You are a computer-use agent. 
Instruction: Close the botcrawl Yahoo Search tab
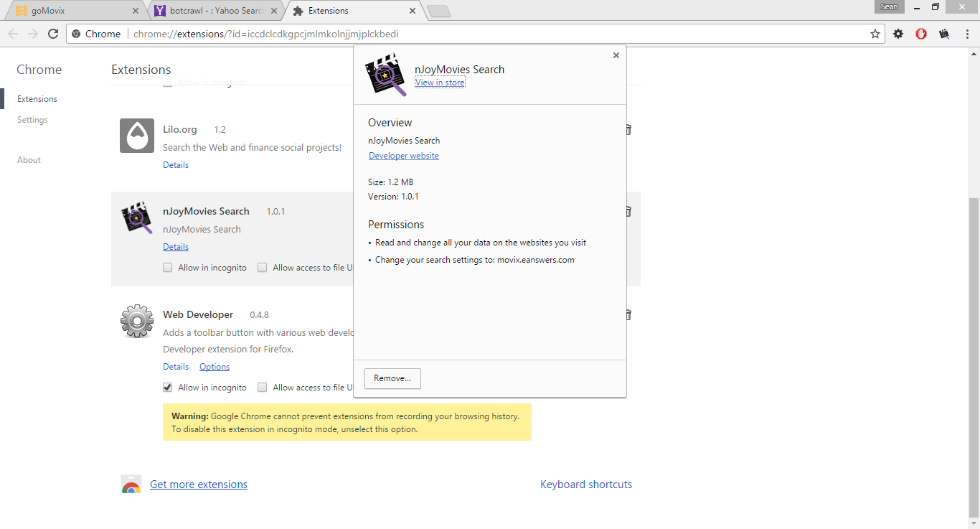[273, 11]
